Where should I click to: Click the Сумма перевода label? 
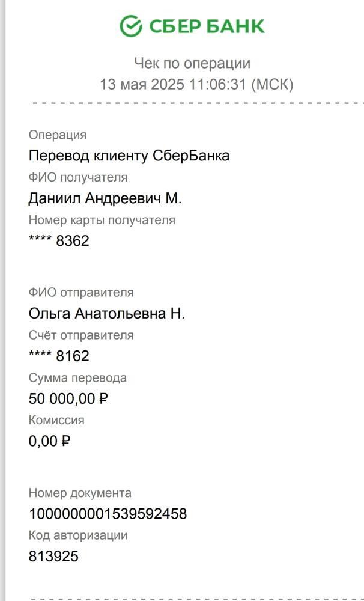click(x=77, y=378)
